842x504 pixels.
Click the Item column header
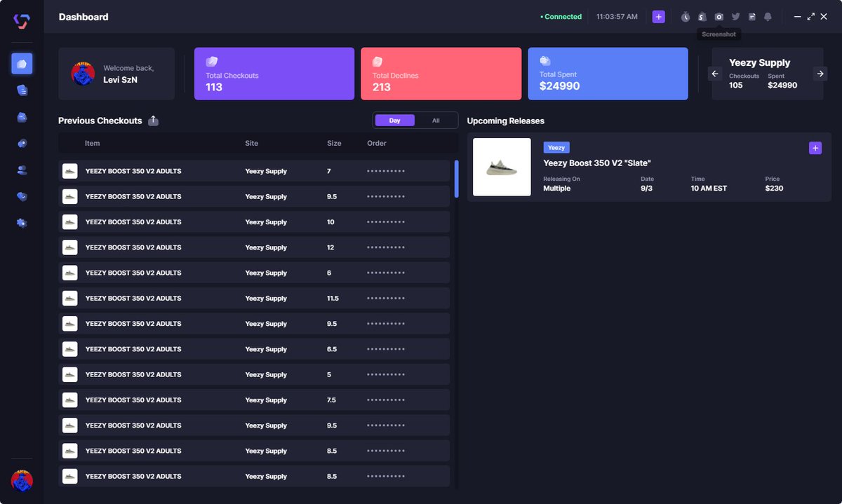coord(93,143)
